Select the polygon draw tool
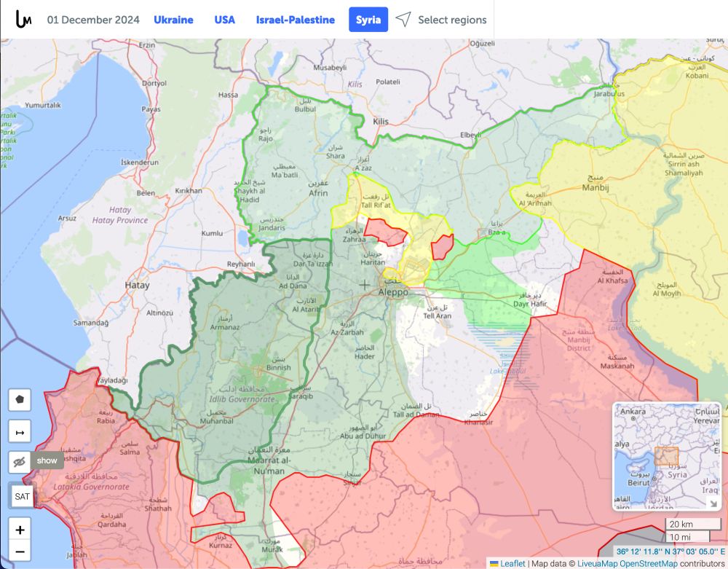This screenshot has height=569, width=728. [x=20, y=400]
